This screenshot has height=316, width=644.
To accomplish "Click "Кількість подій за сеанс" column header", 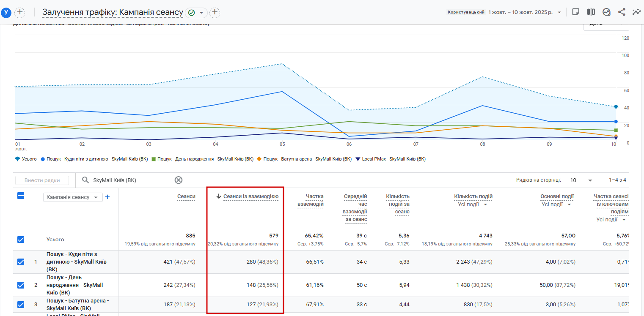I will (x=397, y=204).
